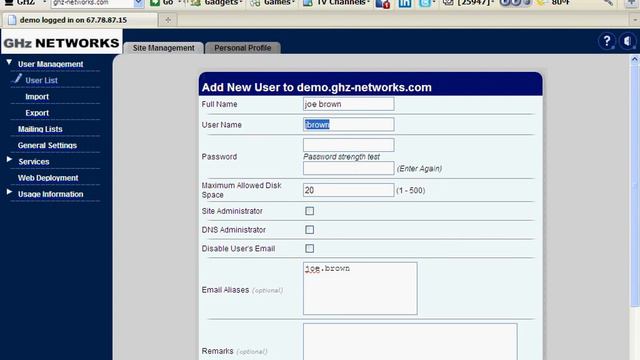Viewport: 640px width, 360px height.
Task: Click the pencil icon next to User List
Action: click(17, 78)
